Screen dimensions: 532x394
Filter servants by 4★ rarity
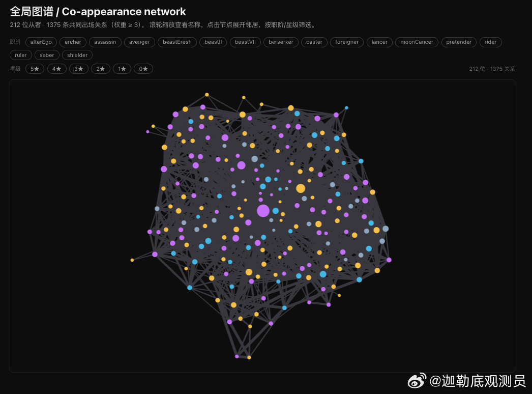(56, 69)
